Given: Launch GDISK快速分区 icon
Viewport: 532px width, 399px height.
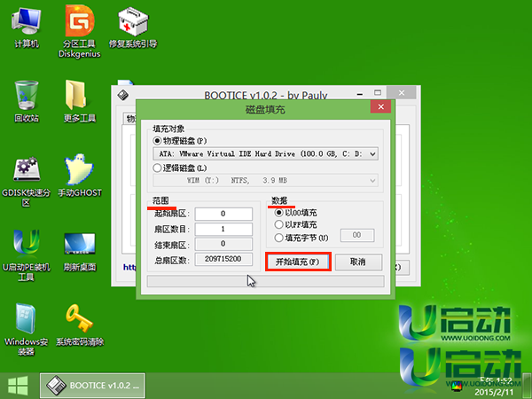Looking at the screenshot, I should tap(26, 182).
